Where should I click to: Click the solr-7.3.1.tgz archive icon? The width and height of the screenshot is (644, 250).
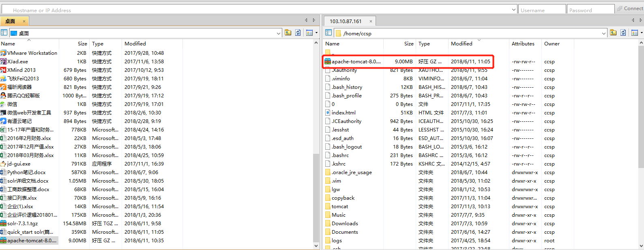coord(3,223)
